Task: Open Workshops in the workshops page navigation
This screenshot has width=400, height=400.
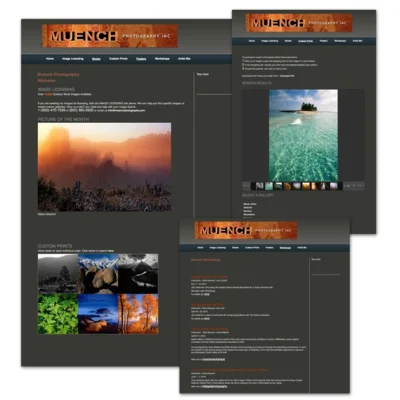Action: click(x=285, y=248)
